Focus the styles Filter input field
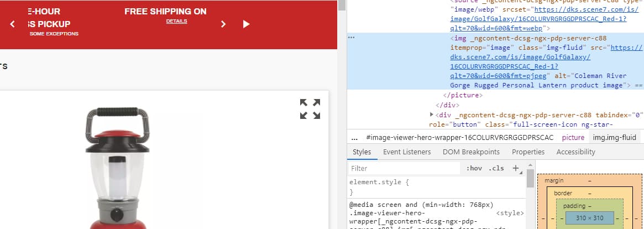The height and width of the screenshot is (229, 644). point(405,169)
